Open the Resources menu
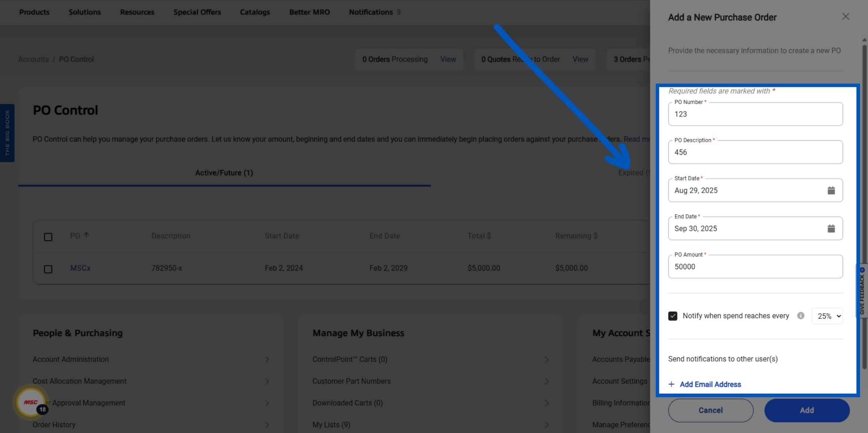 point(137,12)
